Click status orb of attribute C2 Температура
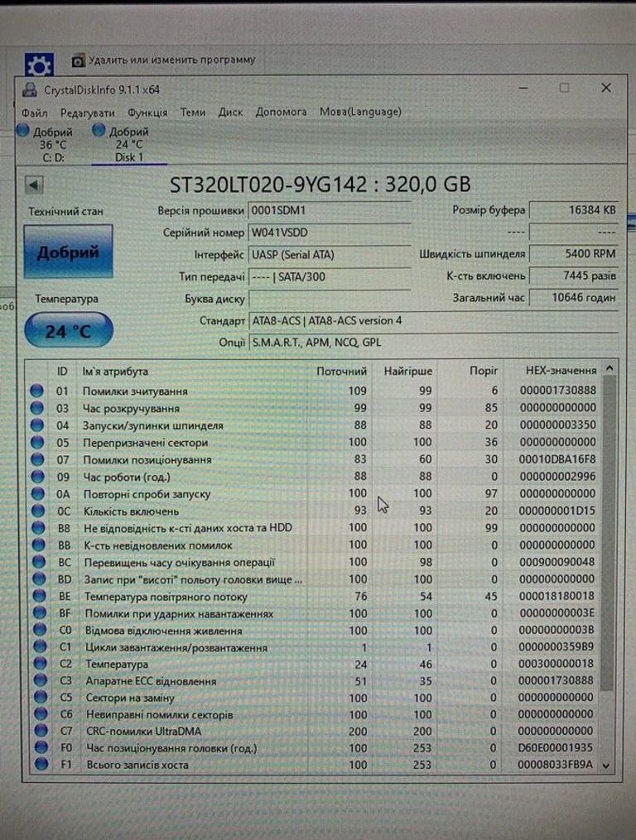Screen dimensions: 636x840 [41, 664]
